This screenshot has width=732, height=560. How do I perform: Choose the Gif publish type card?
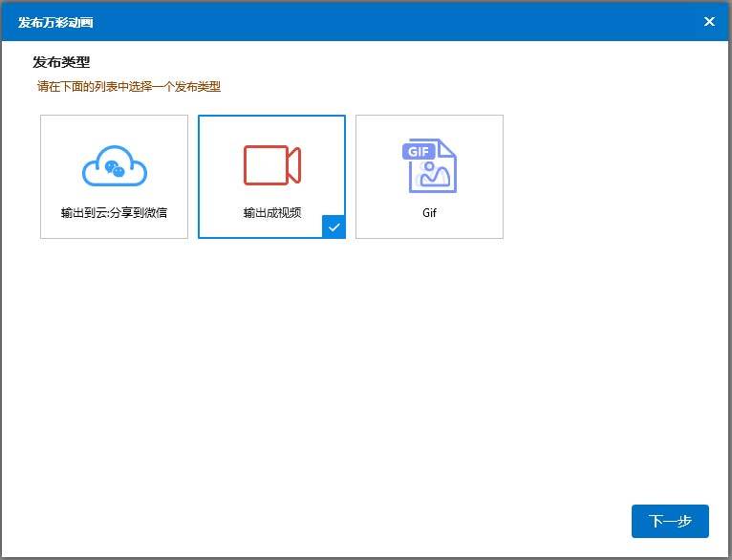click(x=429, y=177)
